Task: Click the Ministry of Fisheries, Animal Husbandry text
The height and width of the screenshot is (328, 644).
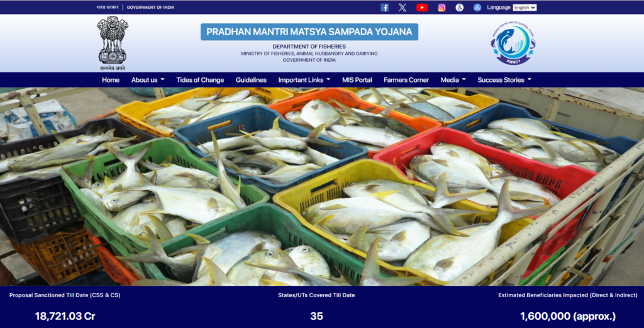Action: click(x=309, y=54)
